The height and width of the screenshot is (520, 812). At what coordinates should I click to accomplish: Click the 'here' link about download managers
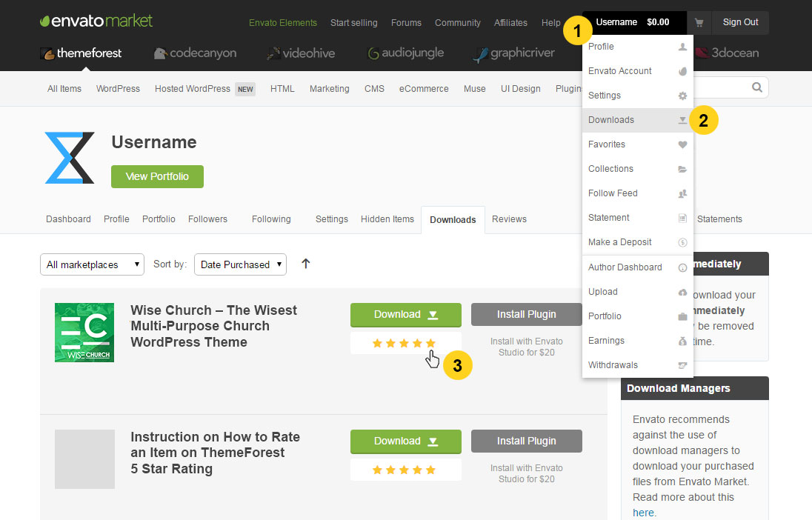point(643,513)
